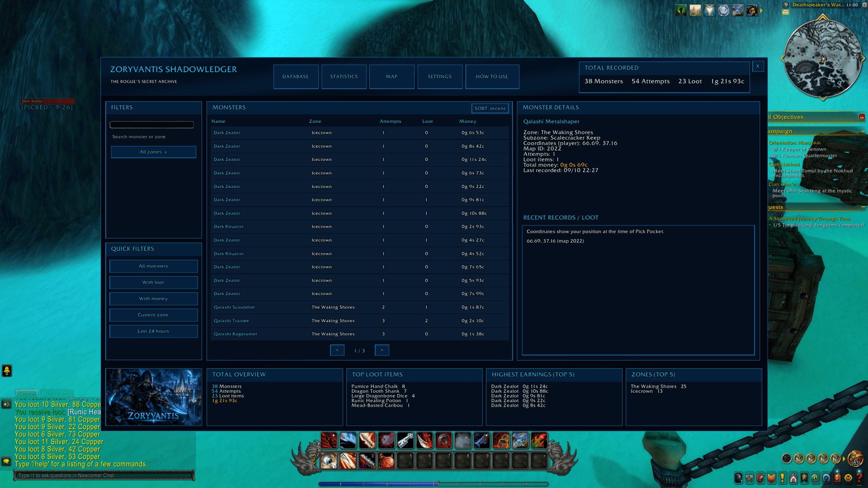Open the Game Menu WoW logo icon
This screenshot has width=868, height=488.
[848, 478]
